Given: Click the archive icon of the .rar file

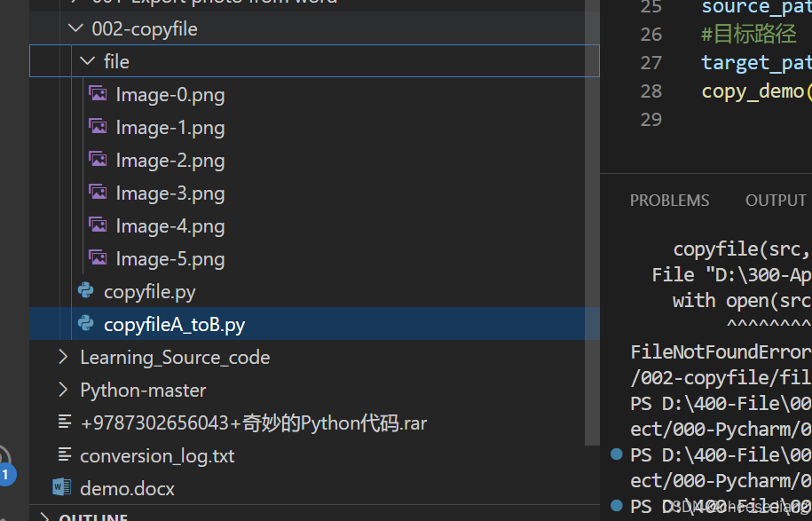Looking at the screenshot, I should 64,422.
